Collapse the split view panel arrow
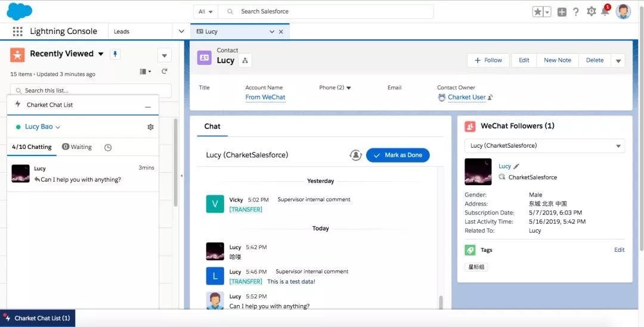The image size is (644, 327). (181, 176)
